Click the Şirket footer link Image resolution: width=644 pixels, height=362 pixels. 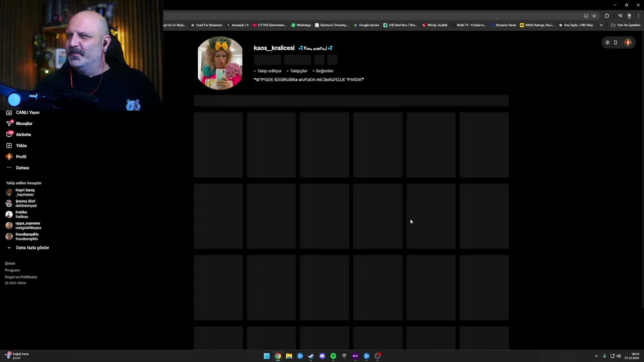[10, 263]
